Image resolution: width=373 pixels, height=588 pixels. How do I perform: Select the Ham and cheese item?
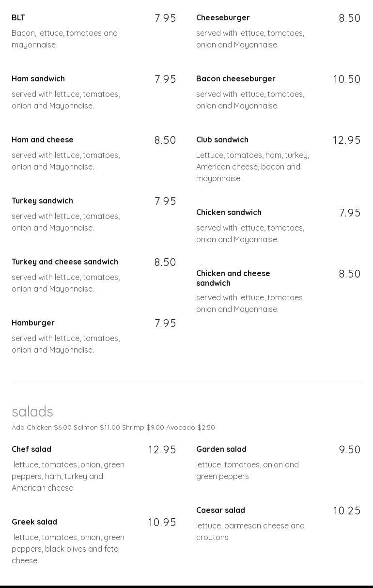point(43,140)
